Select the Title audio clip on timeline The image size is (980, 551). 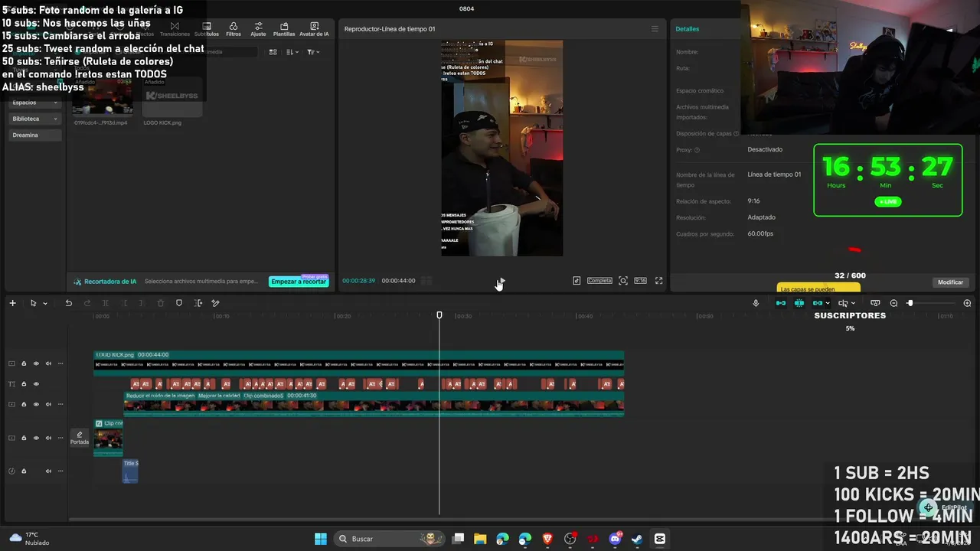click(x=130, y=471)
